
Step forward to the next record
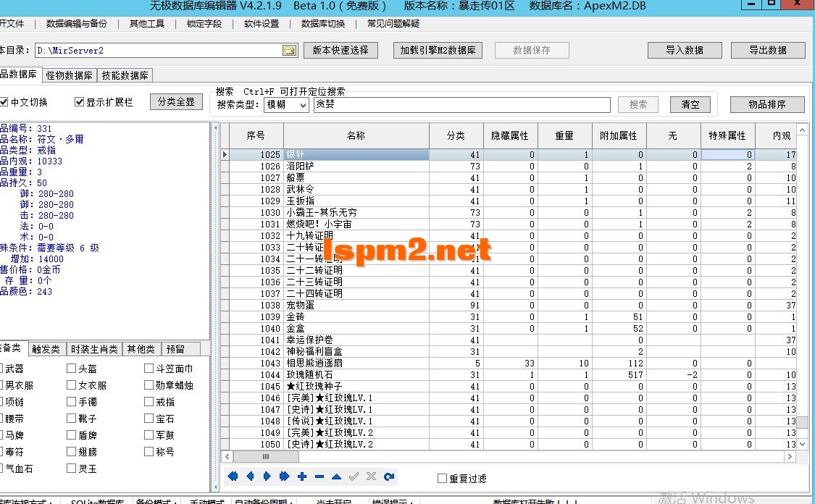coord(266,476)
